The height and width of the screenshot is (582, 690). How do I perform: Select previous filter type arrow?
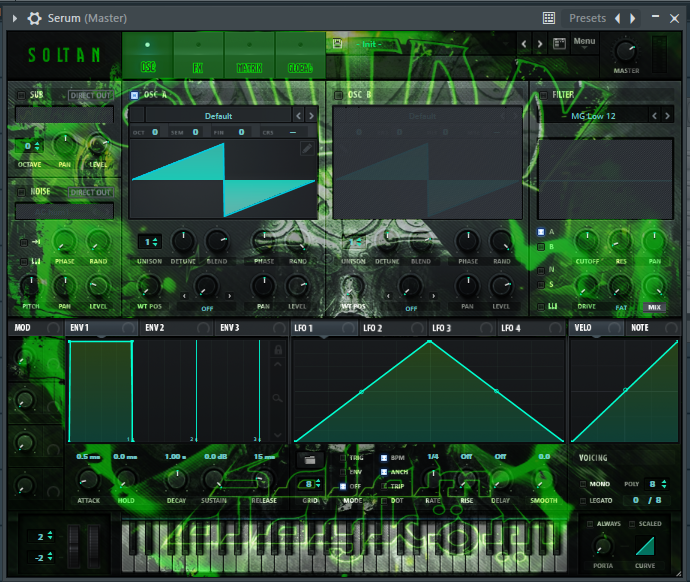point(654,116)
